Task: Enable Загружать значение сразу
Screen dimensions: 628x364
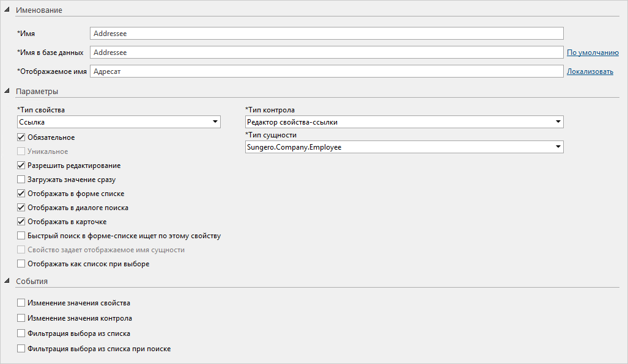Action: (21, 180)
